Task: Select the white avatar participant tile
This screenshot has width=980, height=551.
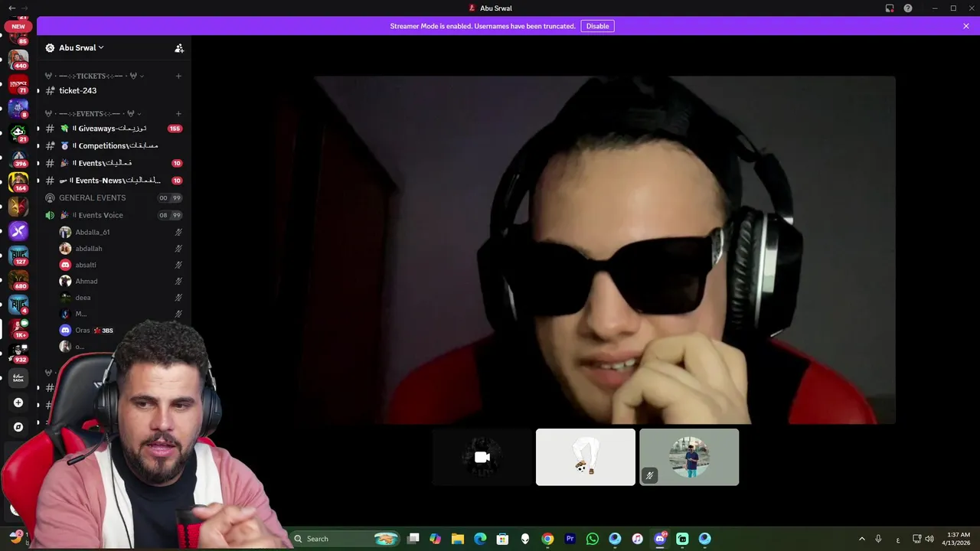Action: (x=586, y=457)
